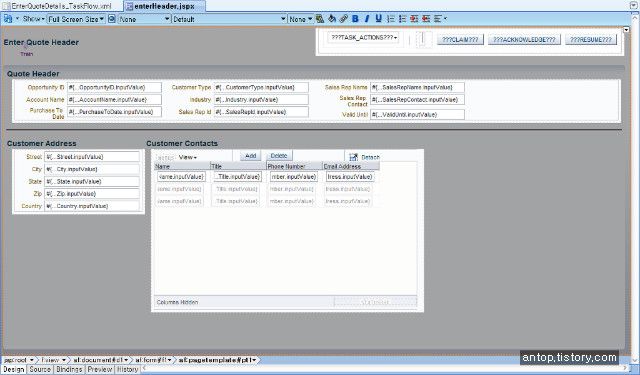The width and height of the screenshot is (640, 375).
Task: Toggle bold formatting
Action: tap(355, 19)
